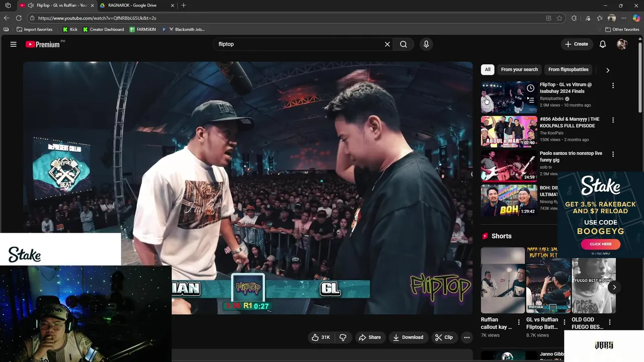Viewport: 644px width, 362px height.
Task: Open Creator Dashboard bookmark
Action: (x=103, y=30)
